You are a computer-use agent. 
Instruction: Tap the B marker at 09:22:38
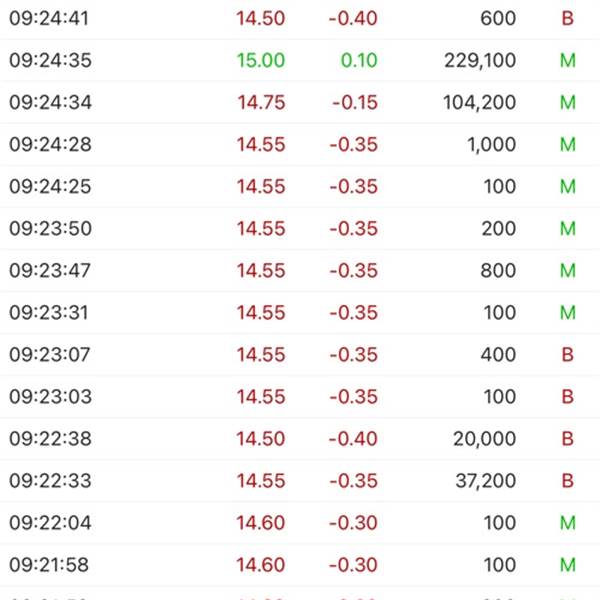point(568,439)
